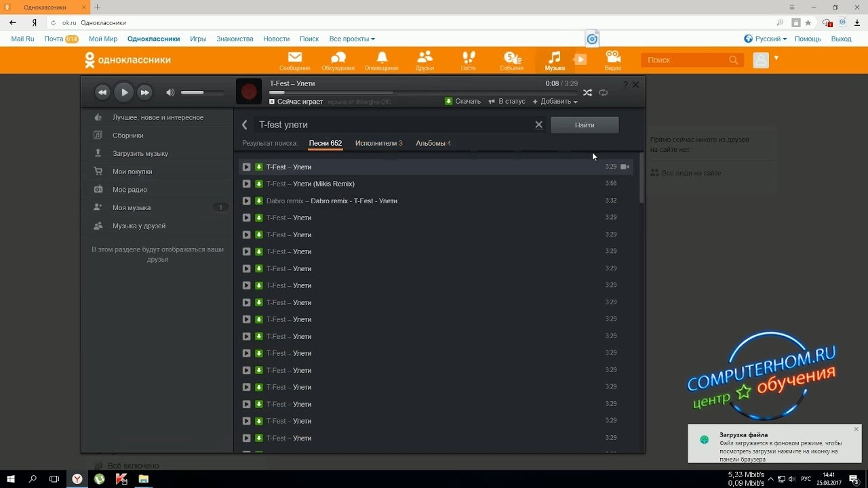The height and width of the screenshot is (488, 868).
Task: Open Музыка in the Odnoklassniki toolbar
Action: (555, 60)
